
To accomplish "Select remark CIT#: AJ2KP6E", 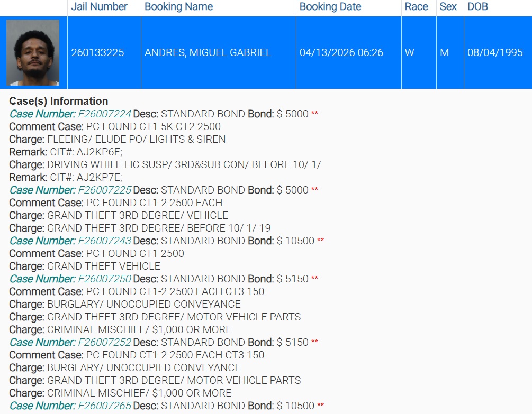I will (x=86, y=152).
